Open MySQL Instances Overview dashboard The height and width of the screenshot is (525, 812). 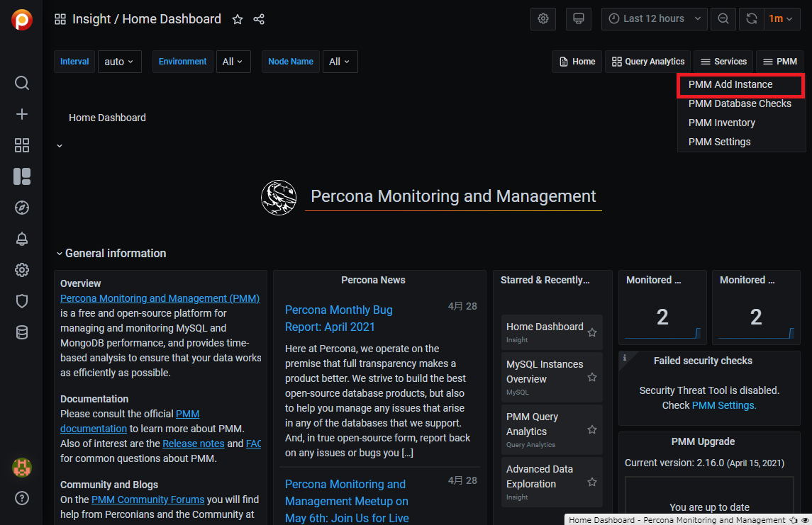(545, 371)
